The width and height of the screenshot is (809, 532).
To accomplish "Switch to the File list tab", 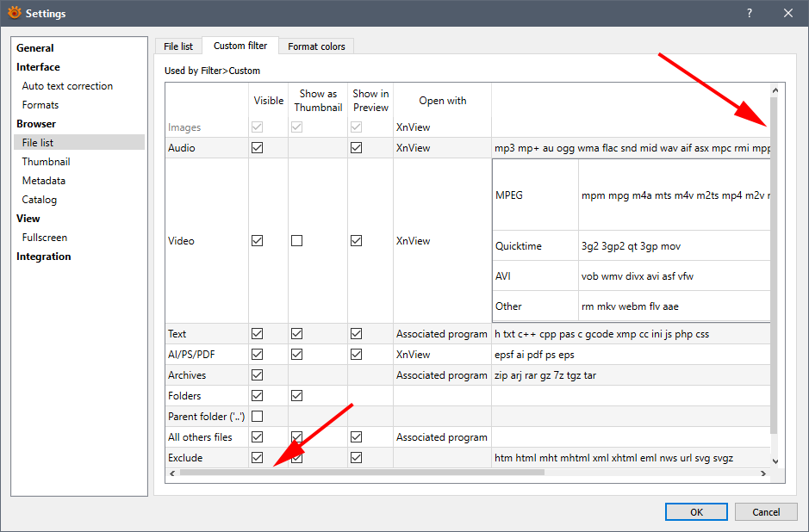I will (x=178, y=46).
